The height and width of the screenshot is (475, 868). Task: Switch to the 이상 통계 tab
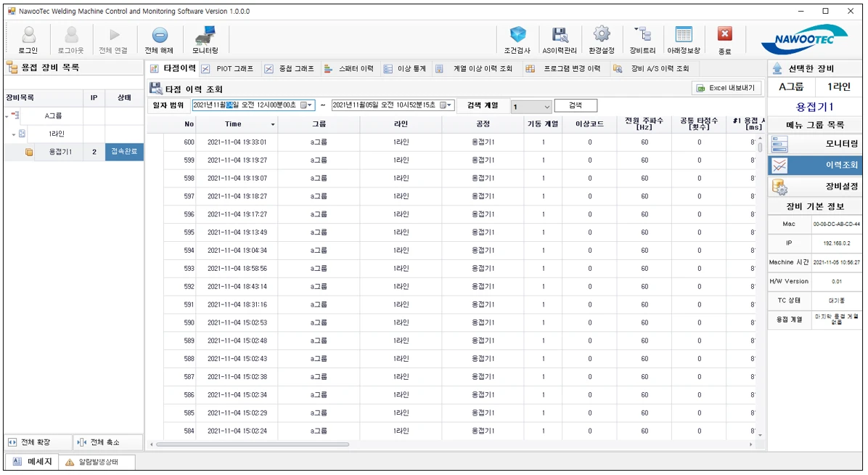point(405,69)
